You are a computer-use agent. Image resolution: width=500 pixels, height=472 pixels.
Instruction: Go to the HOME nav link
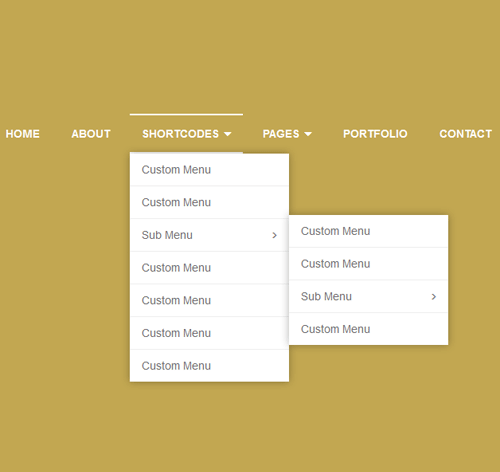(x=22, y=134)
